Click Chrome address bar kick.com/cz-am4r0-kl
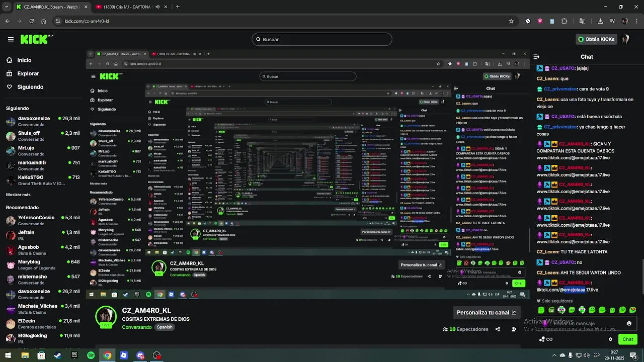 click(282, 21)
